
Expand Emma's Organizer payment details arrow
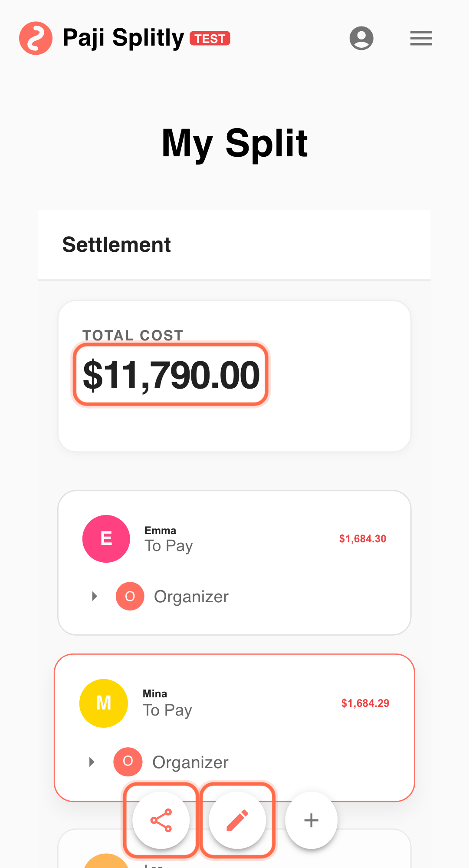tap(94, 596)
